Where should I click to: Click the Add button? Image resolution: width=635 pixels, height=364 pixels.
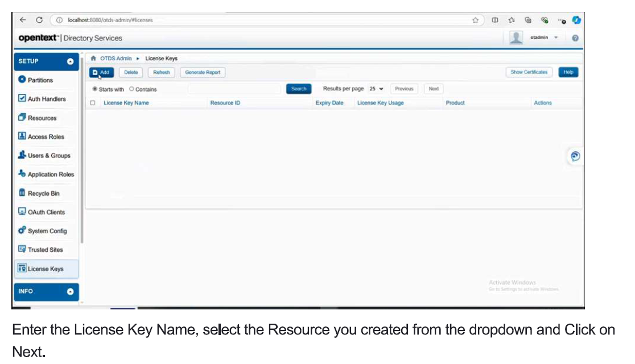pyautogui.click(x=101, y=72)
